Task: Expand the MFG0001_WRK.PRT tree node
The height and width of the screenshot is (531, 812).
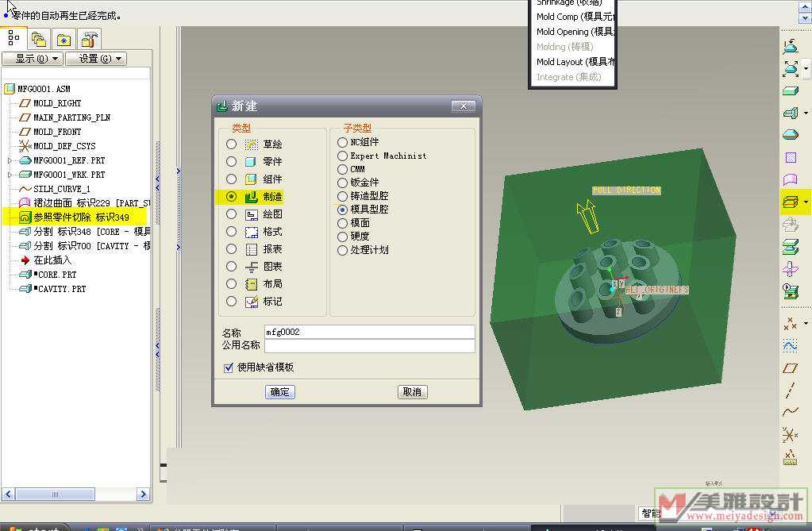Action: pos(10,175)
